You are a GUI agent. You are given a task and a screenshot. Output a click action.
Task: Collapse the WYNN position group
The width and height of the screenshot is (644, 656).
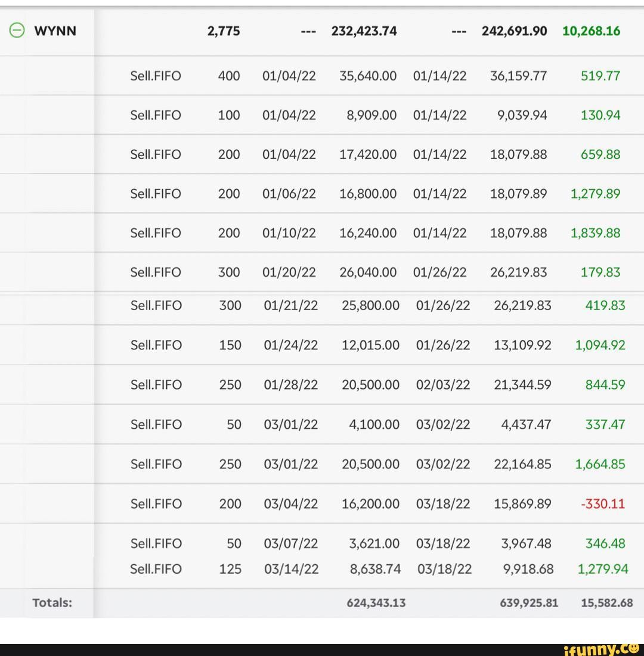pyautogui.click(x=17, y=31)
